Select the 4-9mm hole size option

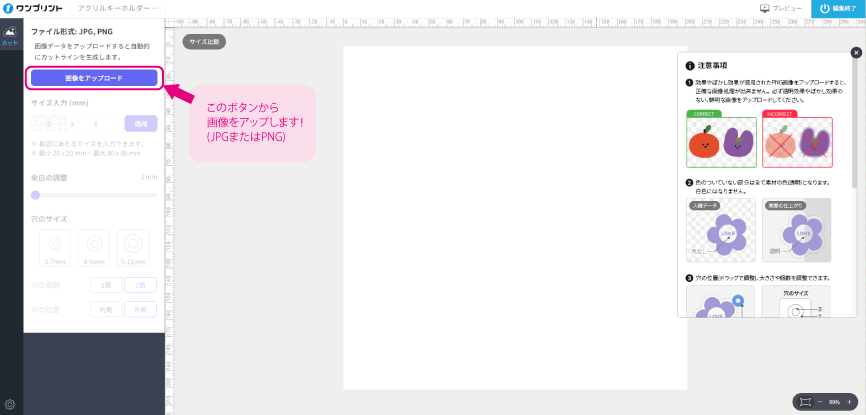click(x=93, y=246)
